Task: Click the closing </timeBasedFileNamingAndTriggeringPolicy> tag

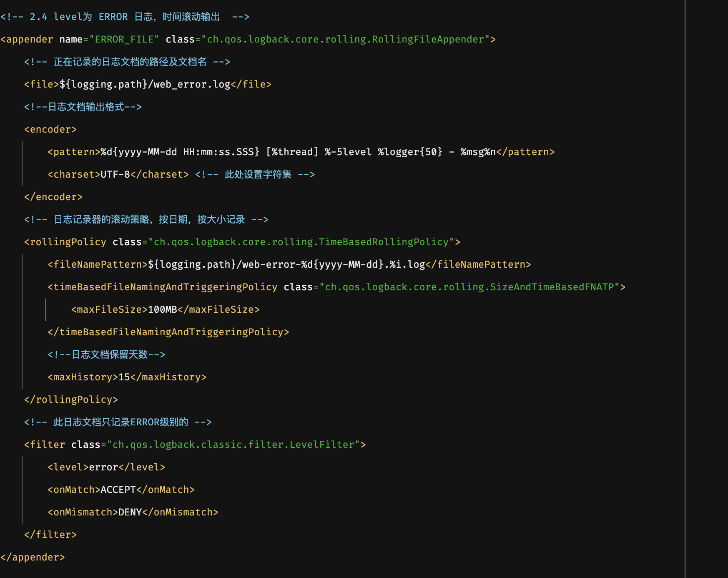Action: pyautogui.click(x=168, y=332)
